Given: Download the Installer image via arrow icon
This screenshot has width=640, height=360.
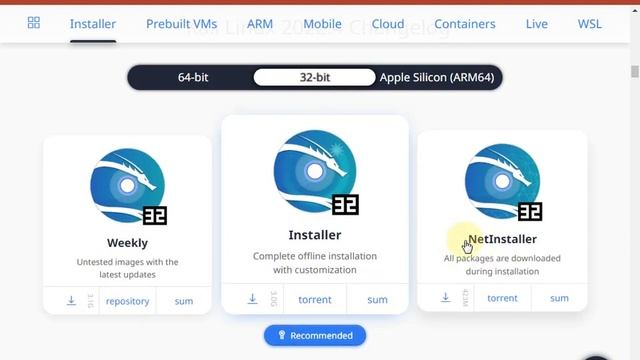Looking at the screenshot, I should [x=253, y=299].
